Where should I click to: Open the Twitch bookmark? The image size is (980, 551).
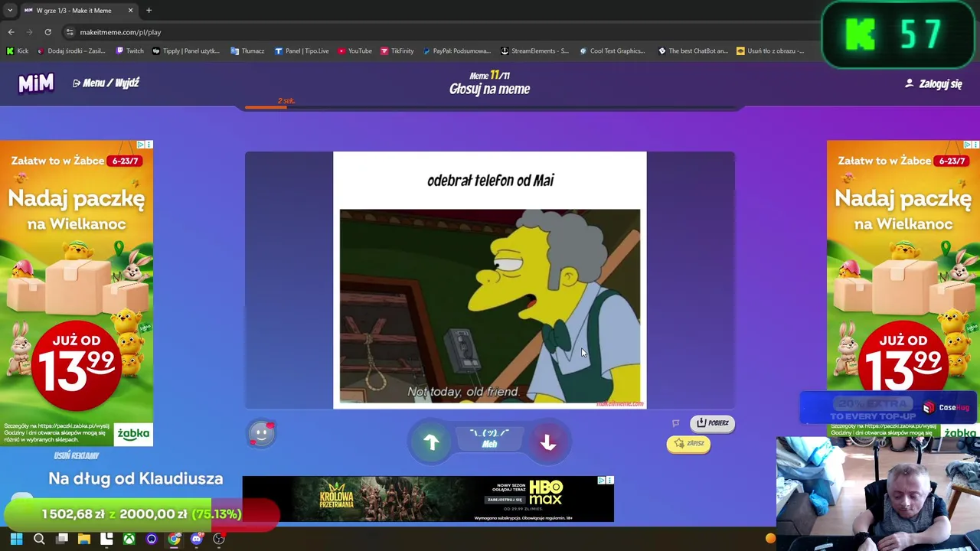(129, 51)
